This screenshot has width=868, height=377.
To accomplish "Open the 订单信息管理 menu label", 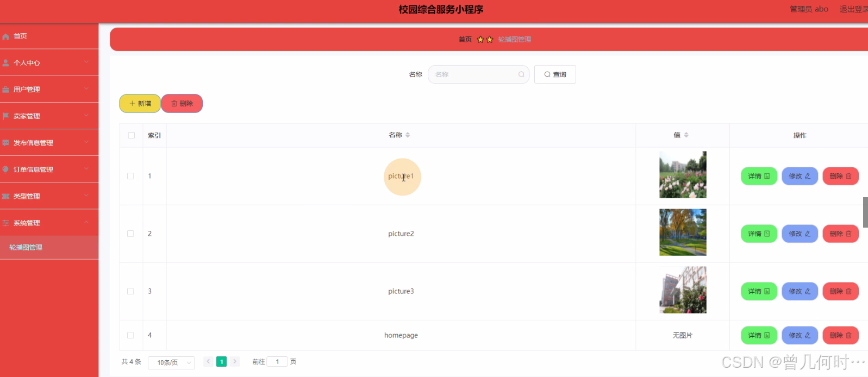I will (x=33, y=169).
